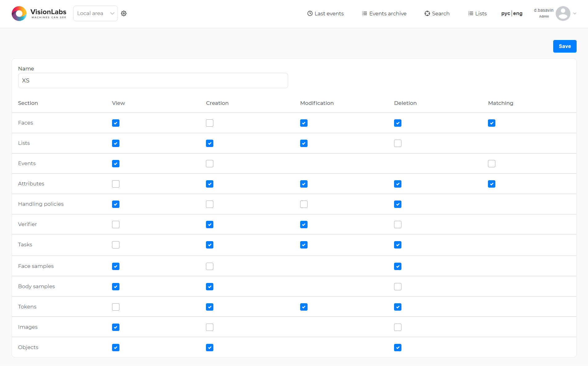Click the user avatar icon
Viewport: 588px width, 366px height.
click(x=563, y=14)
